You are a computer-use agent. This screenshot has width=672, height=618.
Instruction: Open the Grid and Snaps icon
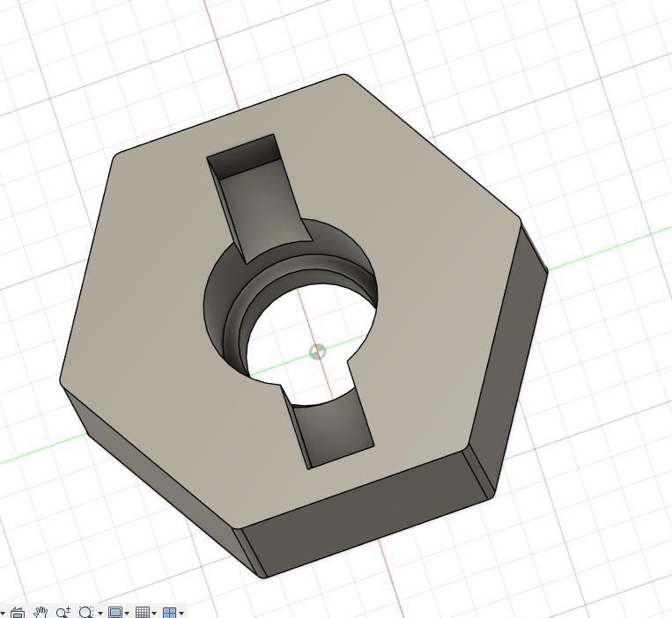pos(143,613)
